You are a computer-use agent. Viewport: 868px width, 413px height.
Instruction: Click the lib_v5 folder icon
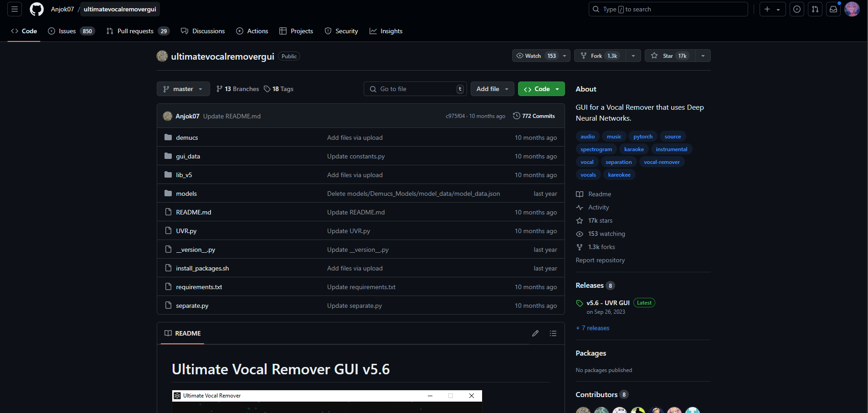point(168,174)
